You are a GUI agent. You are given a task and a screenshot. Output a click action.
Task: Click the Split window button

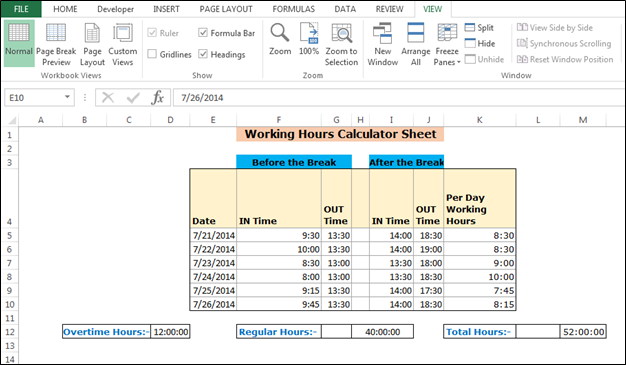coord(479,28)
